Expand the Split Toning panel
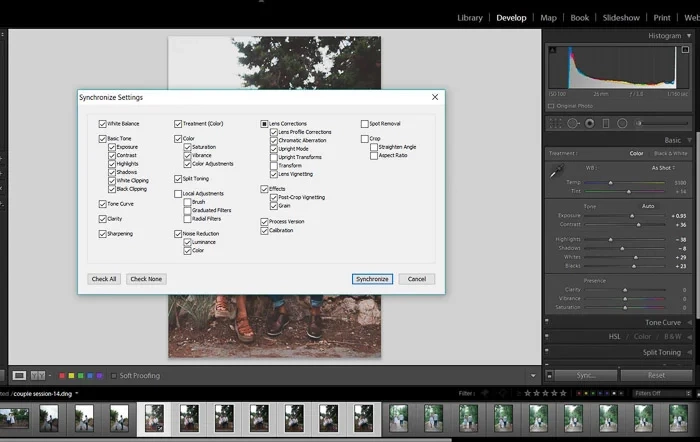Screen dimensions: 700x442 pyautogui.click(x=661, y=352)
